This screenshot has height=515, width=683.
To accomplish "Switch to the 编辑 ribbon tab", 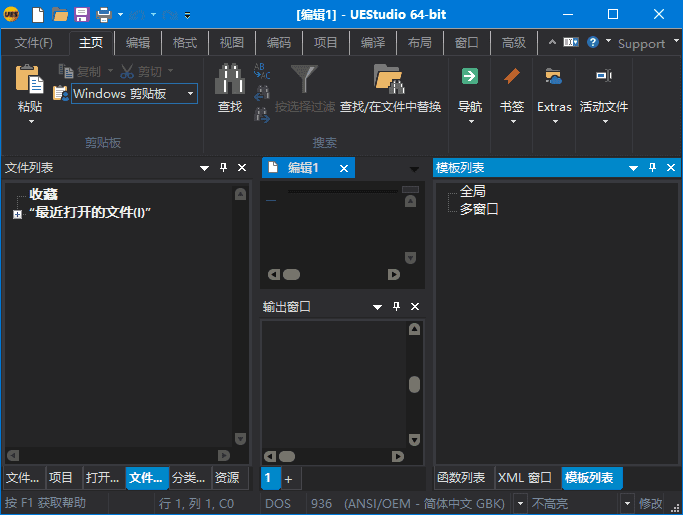I will [137, 43].
